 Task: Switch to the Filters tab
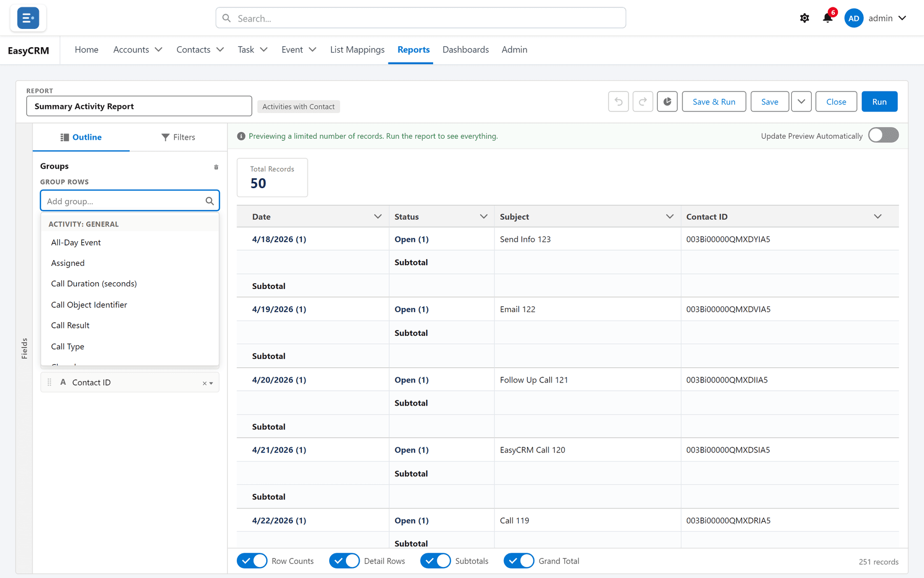[x=178, y=137]
